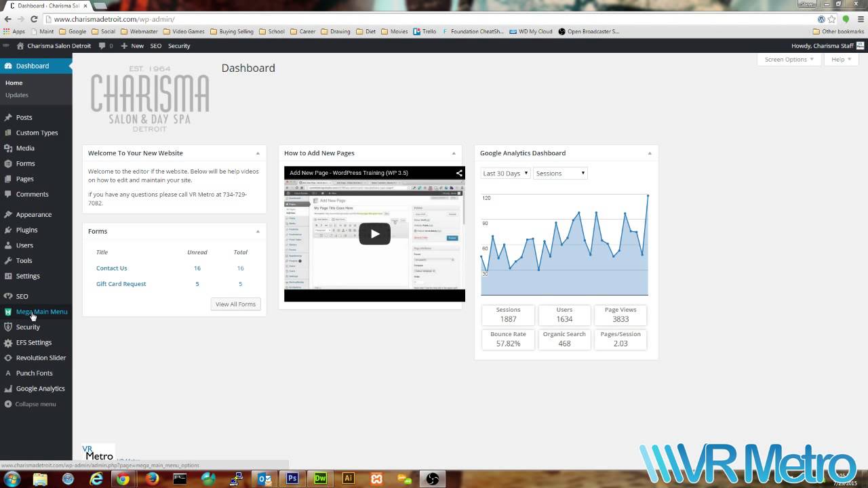Collapse the admin sidebar menu
Screen dimensions: 868x488
31,404
